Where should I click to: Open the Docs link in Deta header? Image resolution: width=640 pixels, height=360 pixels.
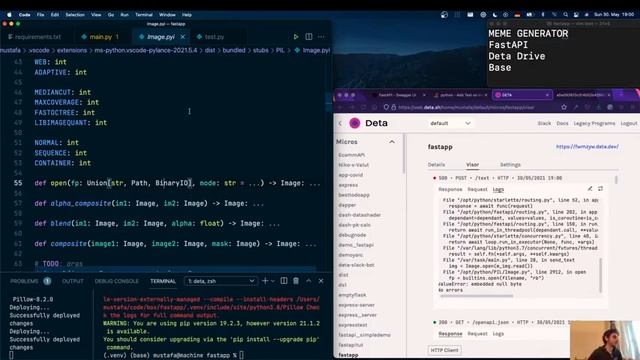point(562,123)
